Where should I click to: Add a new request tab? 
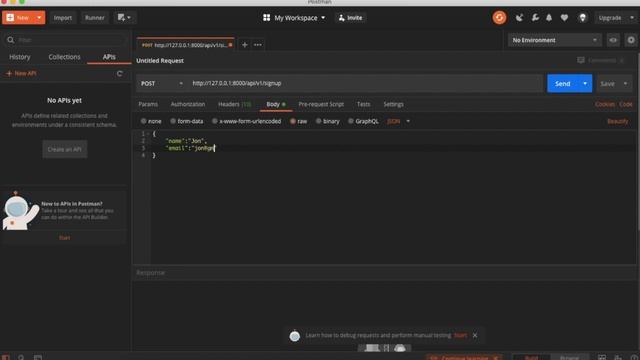pos(244,45)
